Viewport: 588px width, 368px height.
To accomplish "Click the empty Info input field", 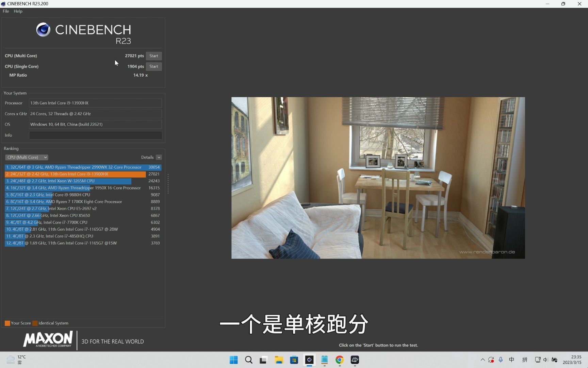I will point(95,135).
